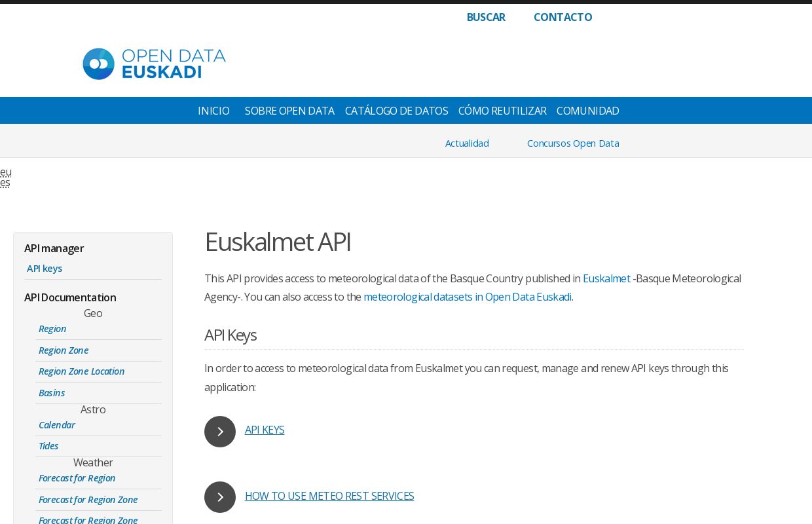Follow the Euskalmet link in the description
The width and height of the screenshot is (812, 524).
(606, 278)
